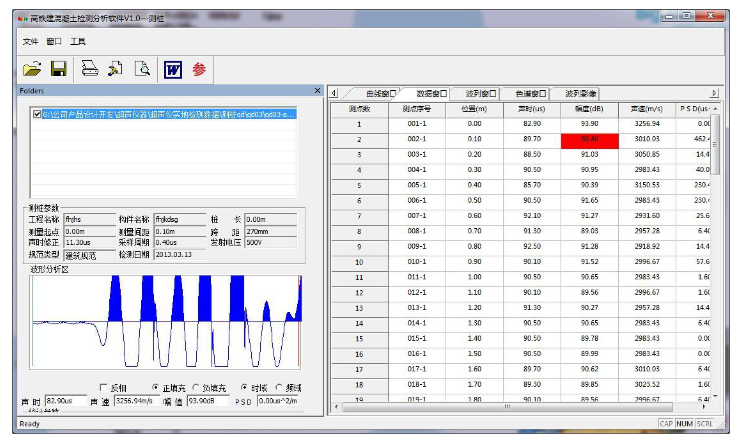The height and width of the screenshot is (445, 745).
Task: Open print preview with magnifier icon
Action: [142, 69]
